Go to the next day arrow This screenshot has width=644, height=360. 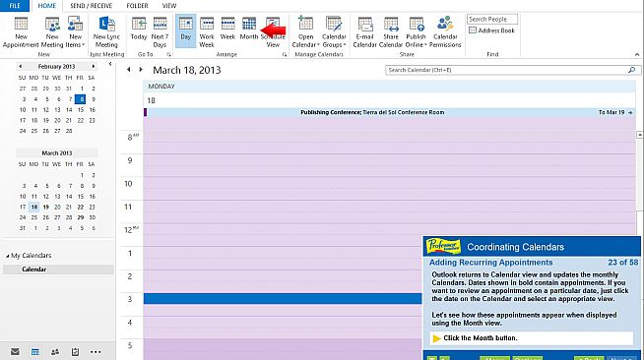point(141,70)
